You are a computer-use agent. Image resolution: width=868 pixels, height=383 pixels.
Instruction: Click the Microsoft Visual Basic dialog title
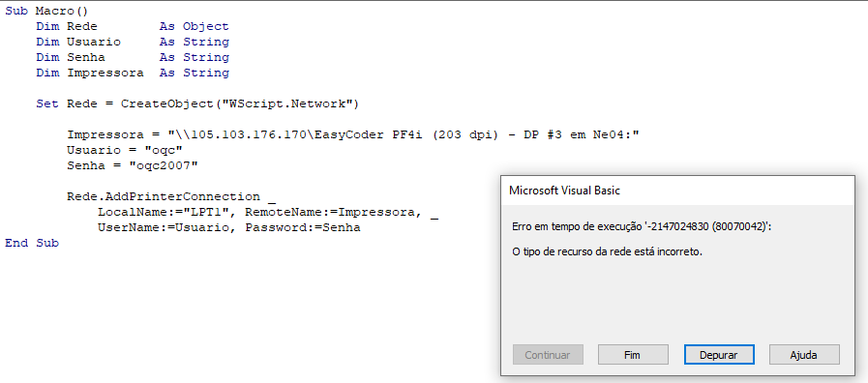pyautogui.click(x=565, y=191)
